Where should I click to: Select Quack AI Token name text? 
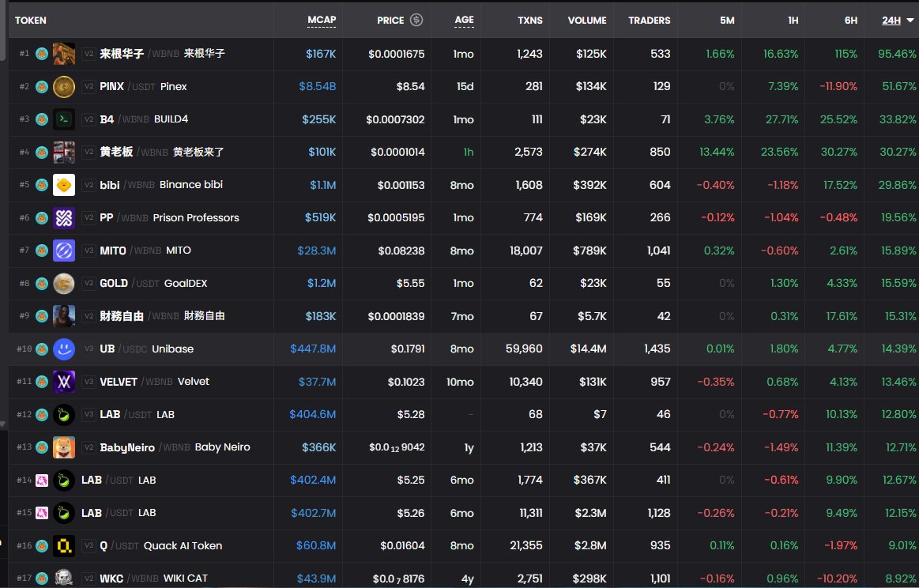[183, 546]
